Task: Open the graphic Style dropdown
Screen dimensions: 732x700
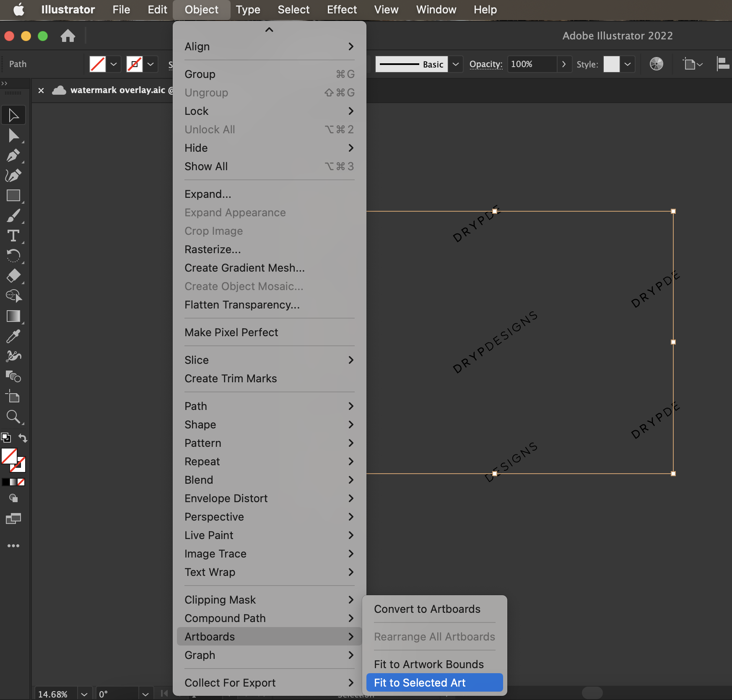Action: pos(628,64)
